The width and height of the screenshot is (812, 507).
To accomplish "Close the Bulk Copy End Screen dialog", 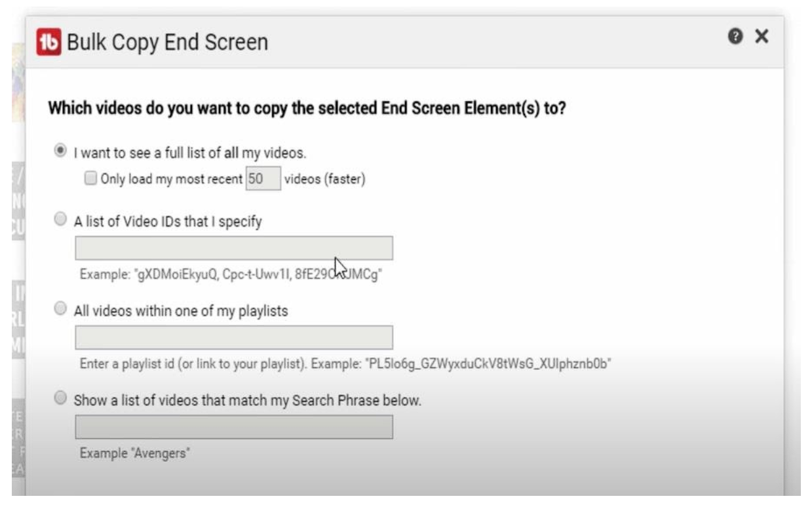I will click(x=760, y=37).
